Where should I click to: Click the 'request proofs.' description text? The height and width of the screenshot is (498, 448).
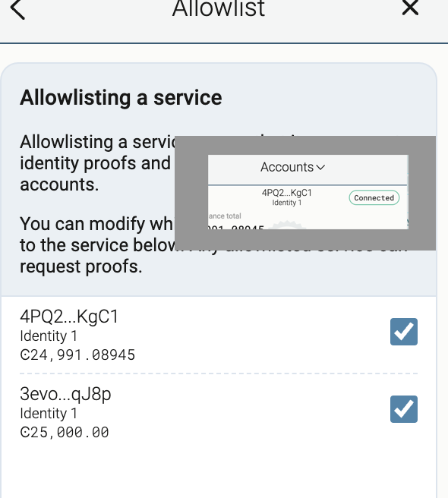tap(81, 266)
